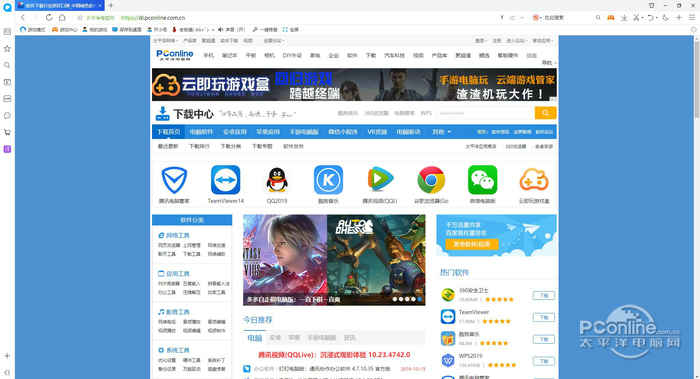This screenshot has width=700, height=379.
Task: Open the Tencent PC Manager shield icon
Action: 174,180
